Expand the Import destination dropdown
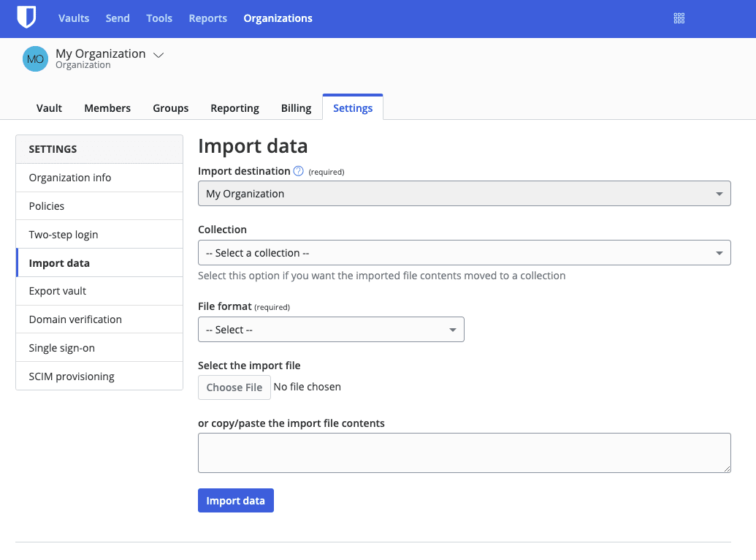The height and width of the screenshot is (560, 756). (x=464, y=193)
